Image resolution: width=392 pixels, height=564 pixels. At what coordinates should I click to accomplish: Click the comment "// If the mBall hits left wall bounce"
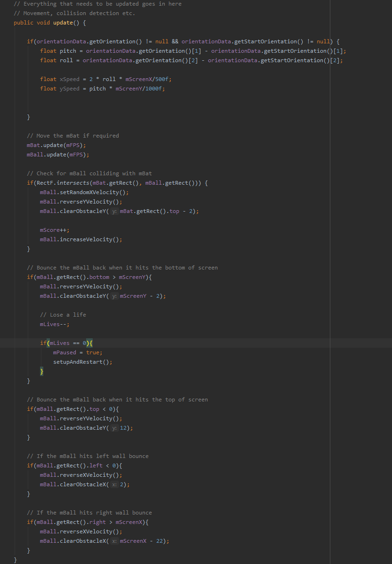click(88, 456)
